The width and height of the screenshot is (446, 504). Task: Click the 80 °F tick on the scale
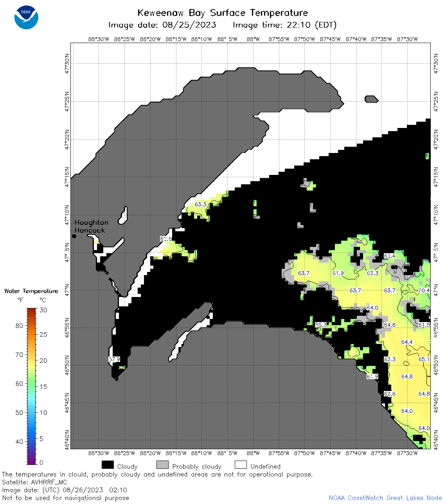[19, 326]
